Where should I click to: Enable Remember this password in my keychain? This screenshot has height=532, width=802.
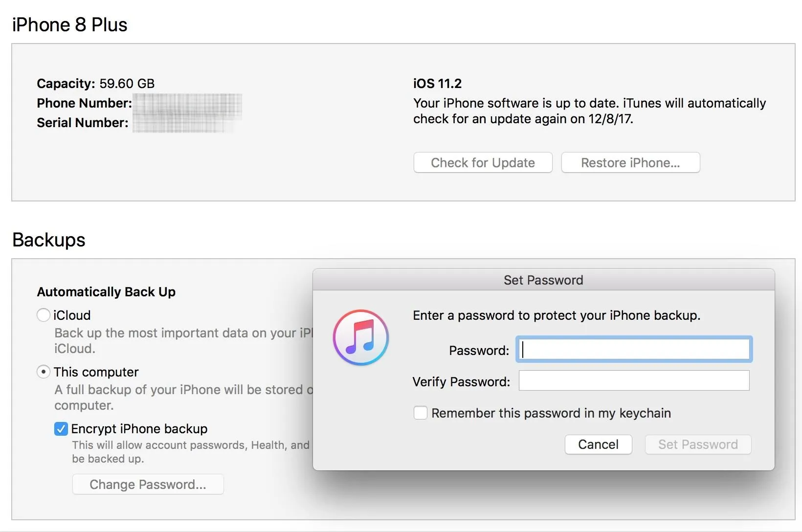click(421, 413)
